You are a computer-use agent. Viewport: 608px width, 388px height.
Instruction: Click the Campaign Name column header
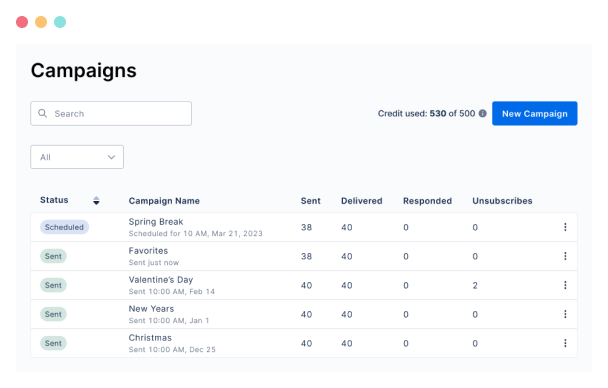point(164,201)
